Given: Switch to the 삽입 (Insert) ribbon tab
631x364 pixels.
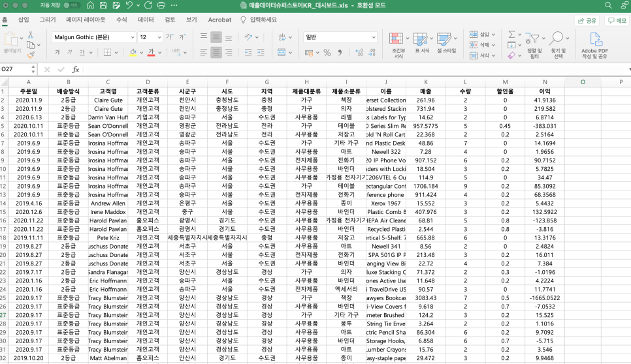Looking at the screenshot, I should (x=24, y=20).
